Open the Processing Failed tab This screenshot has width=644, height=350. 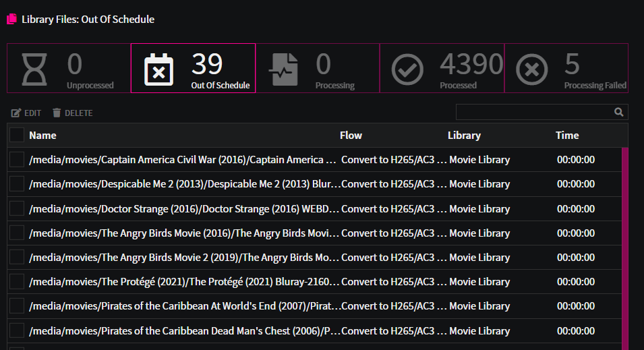(566, 68)
